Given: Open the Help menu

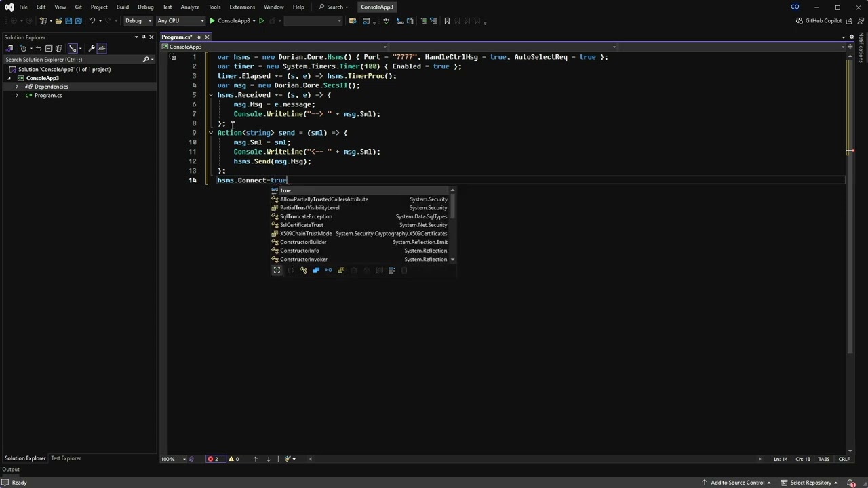Looking at the screenshot, I should coord(298,7).
